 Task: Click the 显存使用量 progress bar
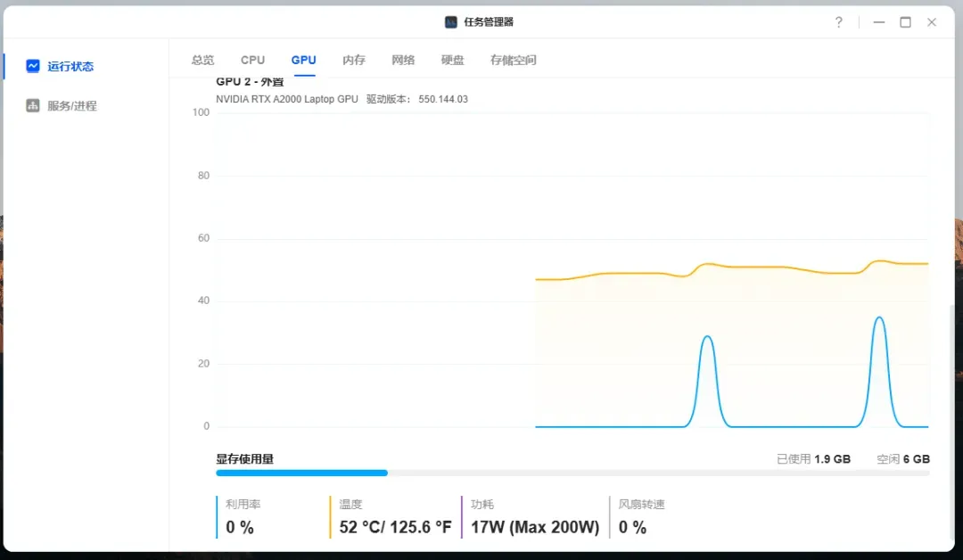pos(572,473)
